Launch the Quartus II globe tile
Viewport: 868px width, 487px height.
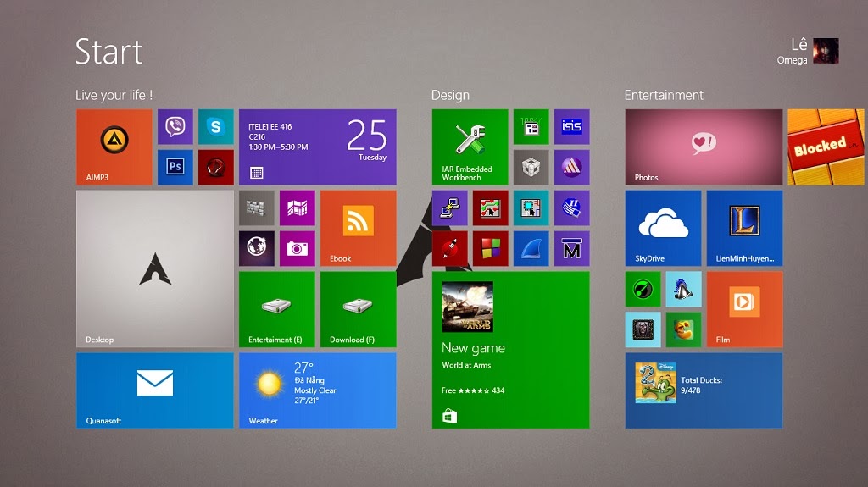[x=572, y=208]
